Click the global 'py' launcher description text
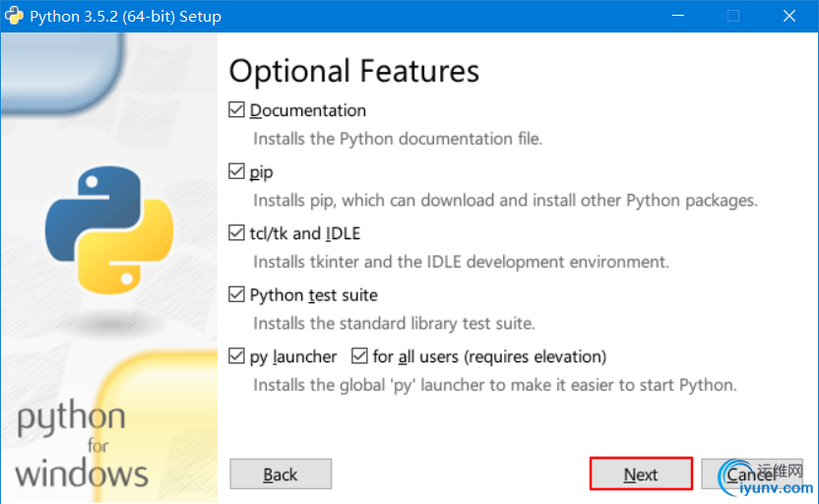 pos(495,386)
